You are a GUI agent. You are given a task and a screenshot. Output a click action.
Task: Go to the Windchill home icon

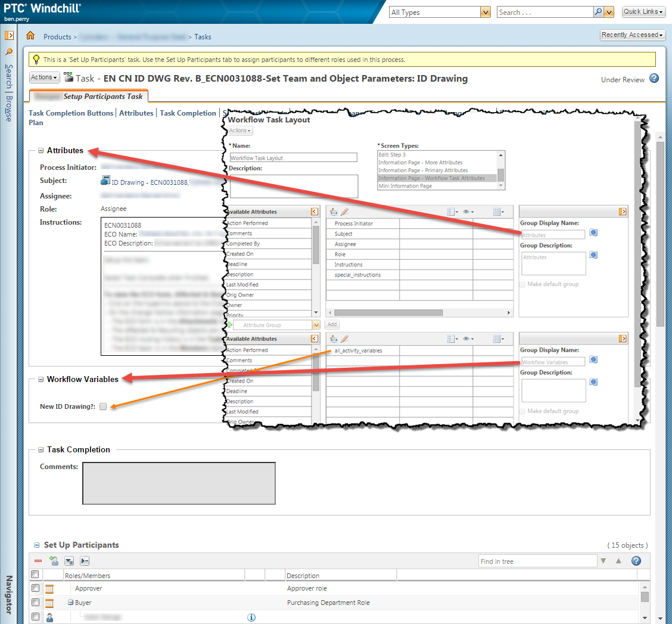pos(30,36)
